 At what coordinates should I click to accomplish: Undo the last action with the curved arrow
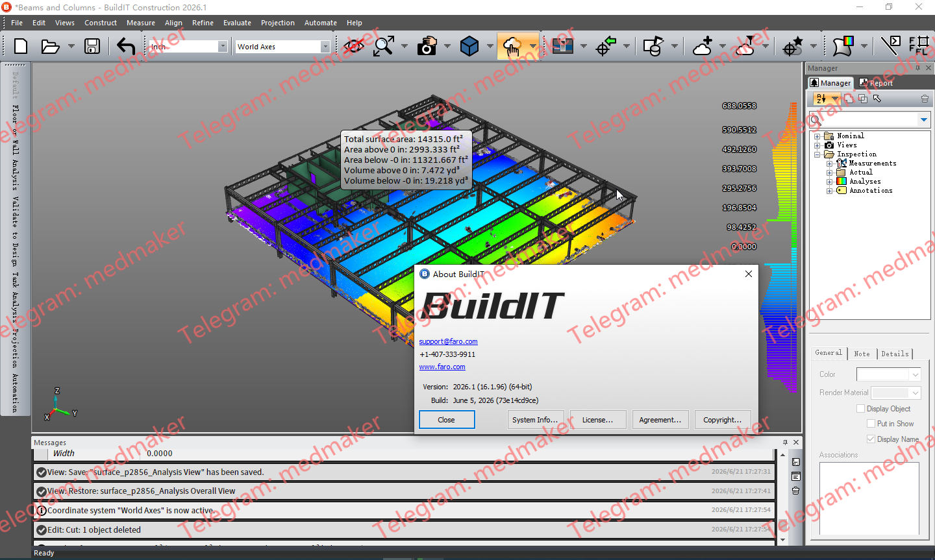[x=126, y=46]
